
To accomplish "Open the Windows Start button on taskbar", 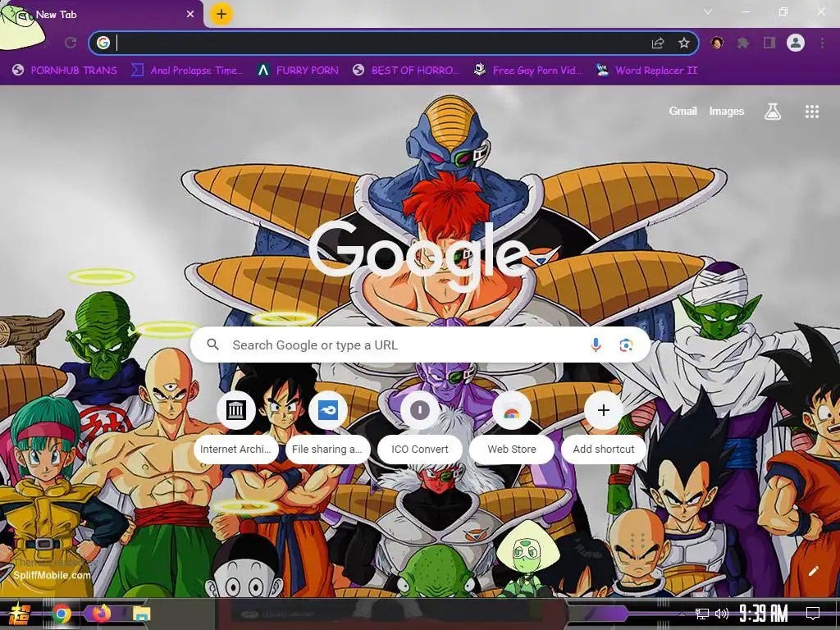I will click(x=18, y=614).
